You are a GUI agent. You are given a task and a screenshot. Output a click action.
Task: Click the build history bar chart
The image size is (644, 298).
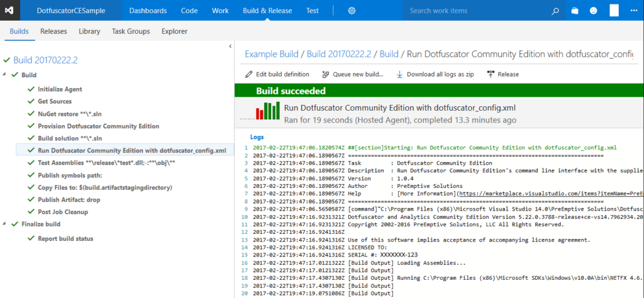pos(267,111)
